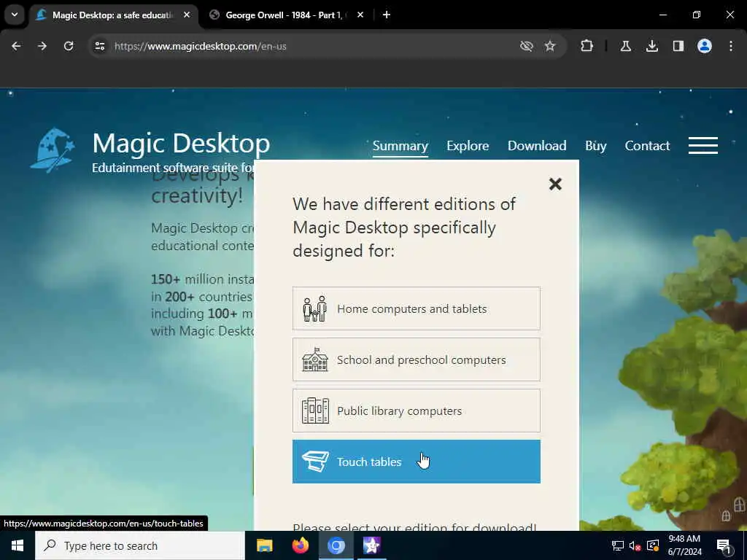Open the Download navigation link
The height and width of the screenshot is (560, 747).
[x=537, y=146]
